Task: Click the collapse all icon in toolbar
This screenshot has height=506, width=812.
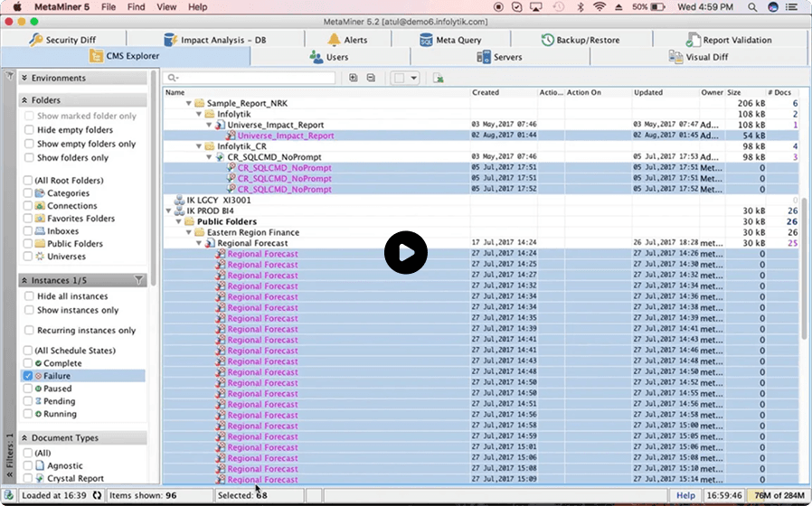Action: pyautogui.click(x=371, y=78)
